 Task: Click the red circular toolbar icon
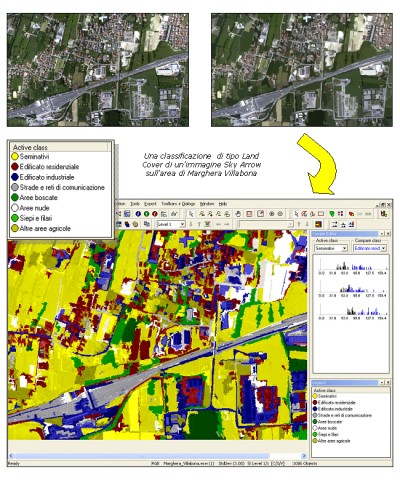pos(155,214)
